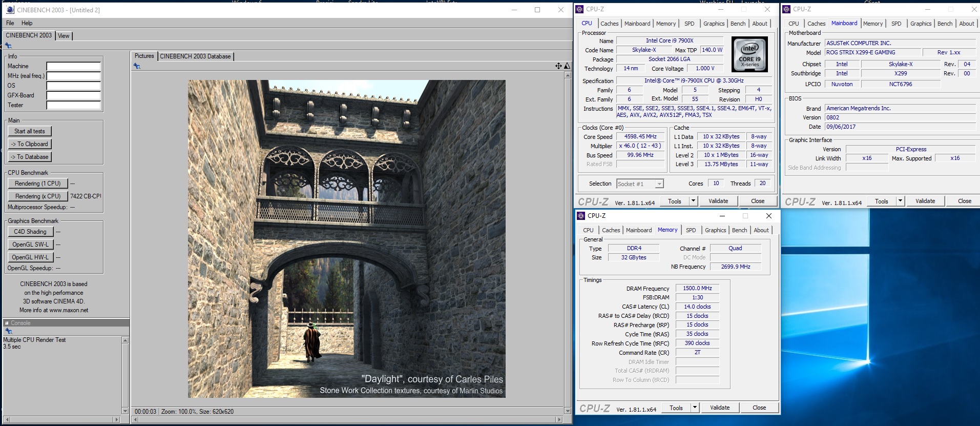
Task: Click the Multiple CPU Render Test console line
Action: click(34, 340)
